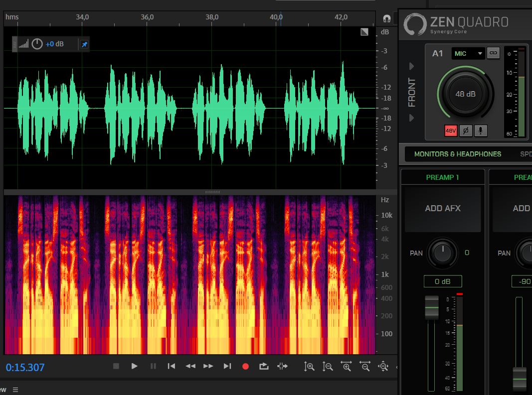The height and width of the screenshot is (395, 532).
Task: Click the A1 48 dB gain knob
Action: (466, 94)
